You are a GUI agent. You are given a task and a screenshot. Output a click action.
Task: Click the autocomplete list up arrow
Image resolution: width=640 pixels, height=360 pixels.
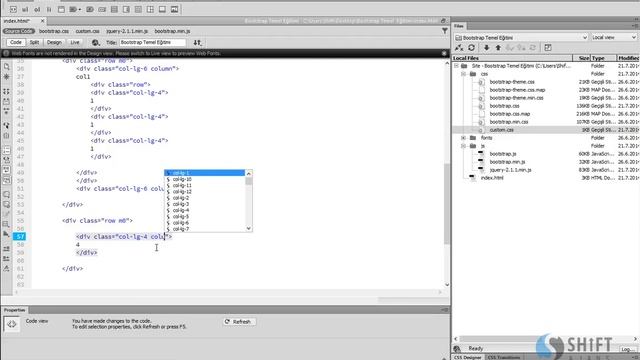coord(249,173)
